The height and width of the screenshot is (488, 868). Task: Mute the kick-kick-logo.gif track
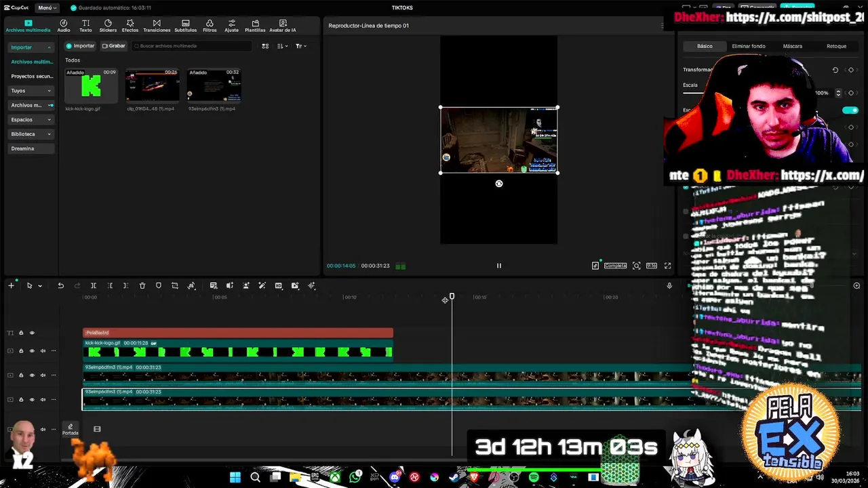tap(43, 351)
